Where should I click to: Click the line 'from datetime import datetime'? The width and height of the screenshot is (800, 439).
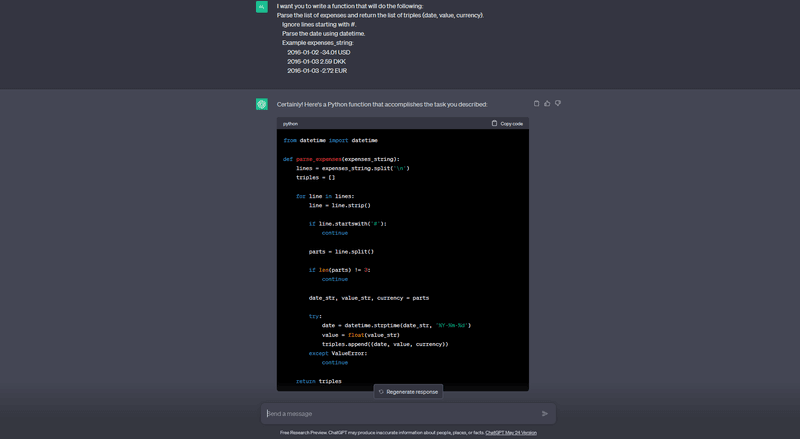coord(331,140)
